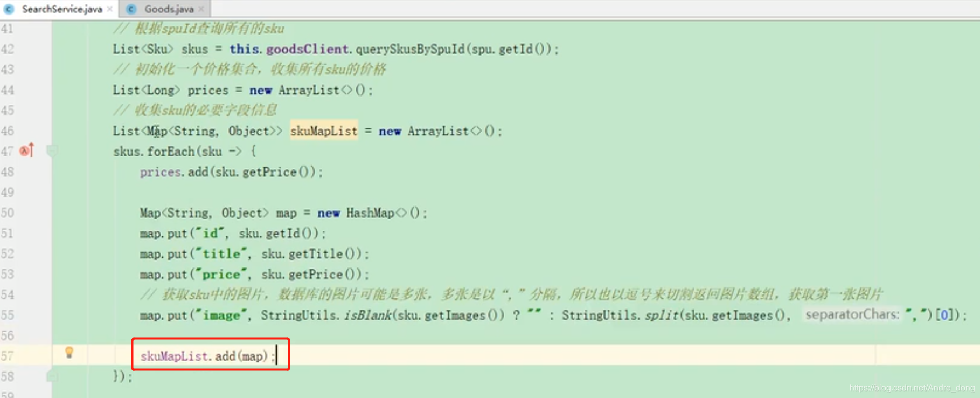The height and width of the screenshot is (398, 980).
Task: Click the comment on line 54
Action: click(x=511, y=295)
